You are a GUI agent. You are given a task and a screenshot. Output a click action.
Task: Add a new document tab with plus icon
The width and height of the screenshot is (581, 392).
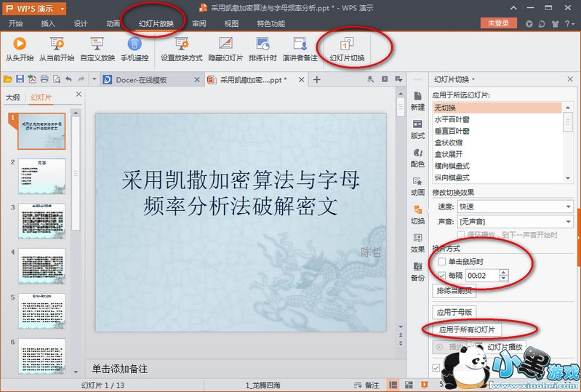317,80
